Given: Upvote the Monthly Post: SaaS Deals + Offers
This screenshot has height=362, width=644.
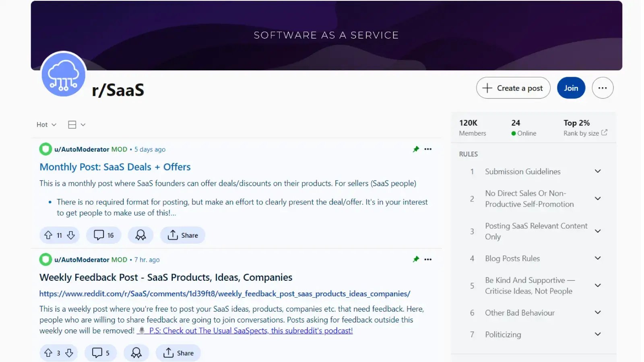Looking at the screenshot, I should pos(48,235).
